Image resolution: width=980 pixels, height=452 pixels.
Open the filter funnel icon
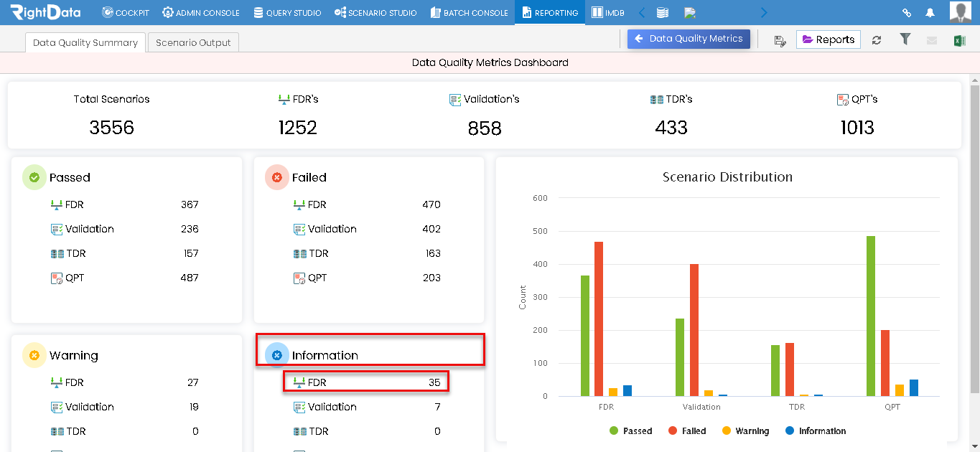point(905,39)
